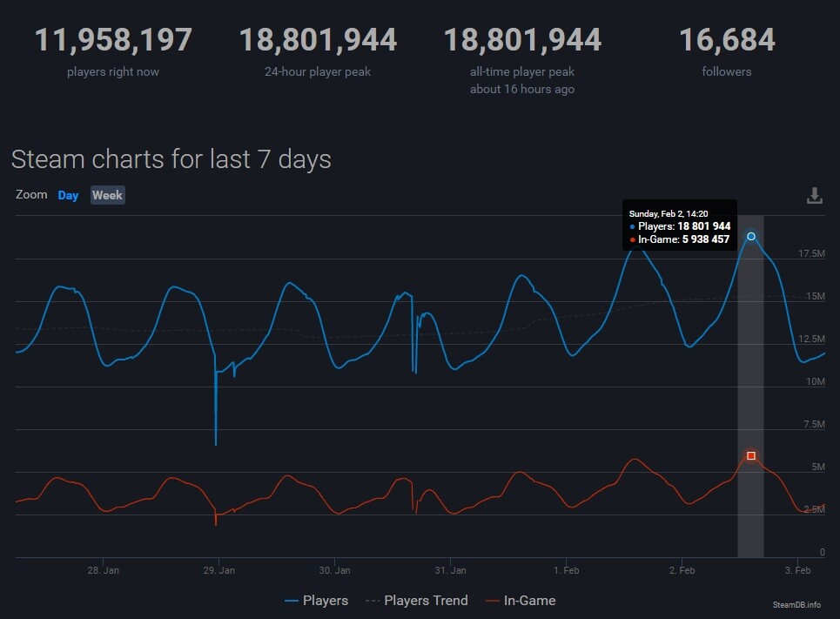Screen dimensions: 840x619
Task: Click the 24-hour player peak label
Action: pyautogui.click(x=318, y=71)
